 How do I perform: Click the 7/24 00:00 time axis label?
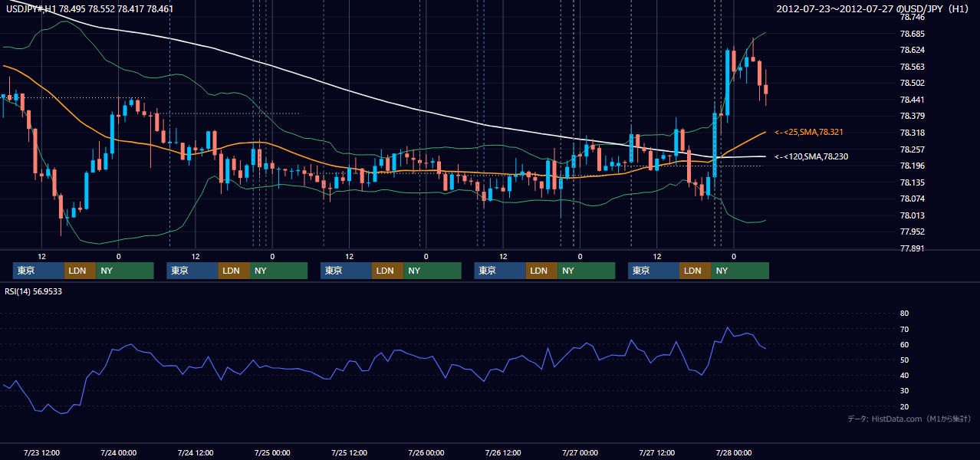tap(118, 452)
